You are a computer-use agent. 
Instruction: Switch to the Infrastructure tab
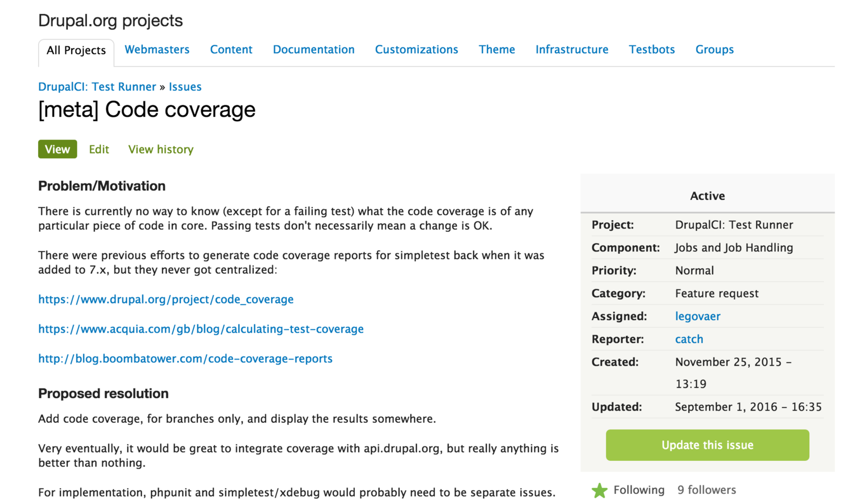point(572,49)
